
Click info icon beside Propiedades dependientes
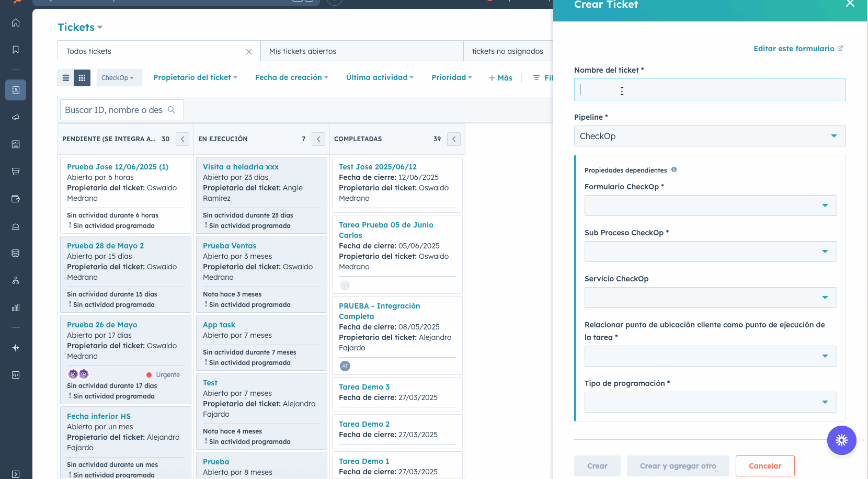674,169
